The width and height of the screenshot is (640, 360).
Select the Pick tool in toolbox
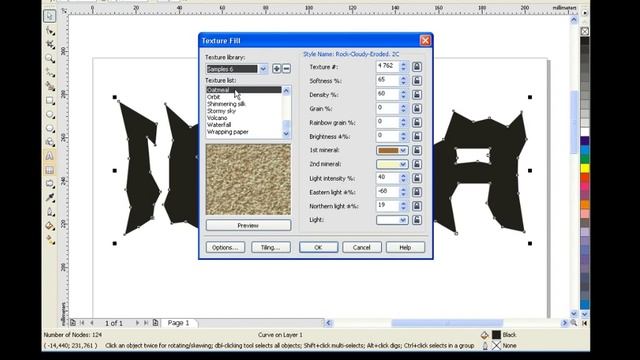pyautogui.click(x=50, y=16)
